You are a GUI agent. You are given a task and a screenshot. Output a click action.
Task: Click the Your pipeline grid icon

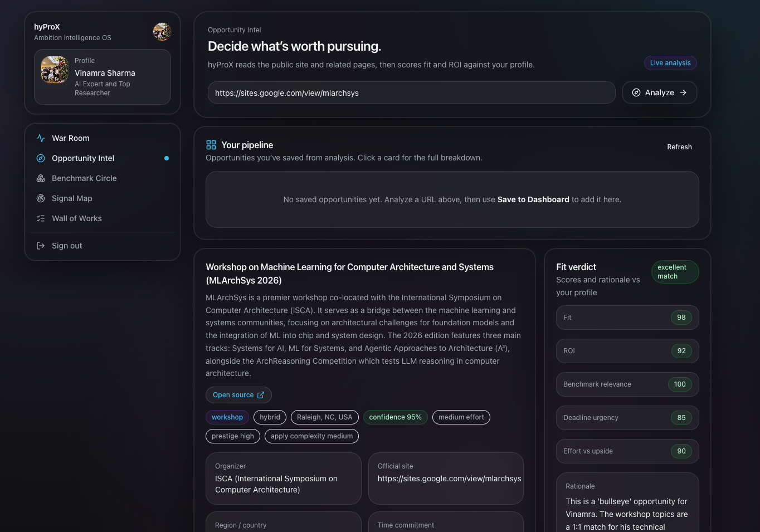click(x=211, y=145)
